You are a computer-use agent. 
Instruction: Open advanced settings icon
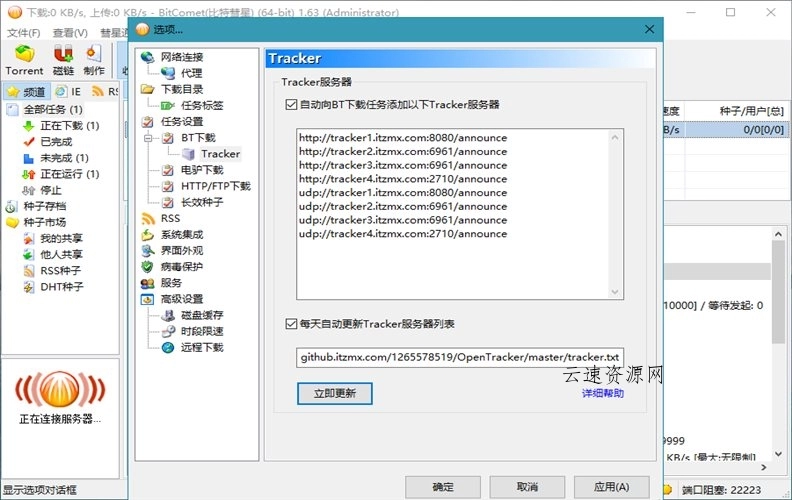(147, 299)
